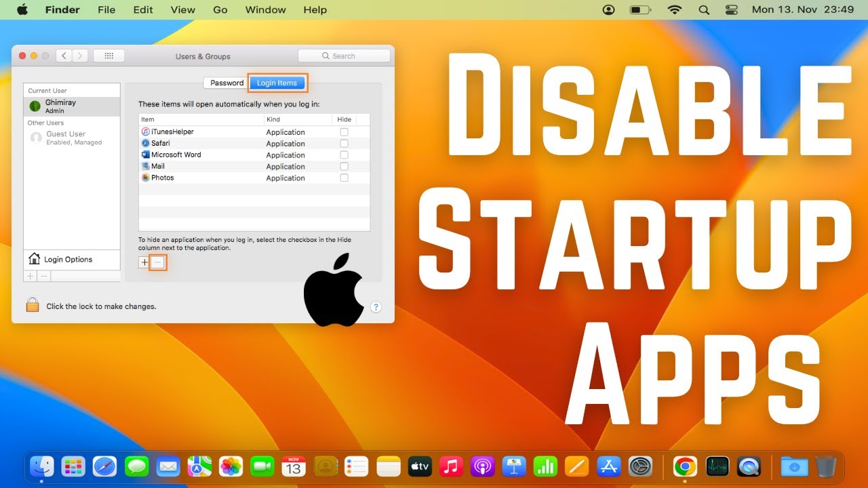Screen dimensions: 868x488
Task: Open Mail app in Dock
Action: 168,466
